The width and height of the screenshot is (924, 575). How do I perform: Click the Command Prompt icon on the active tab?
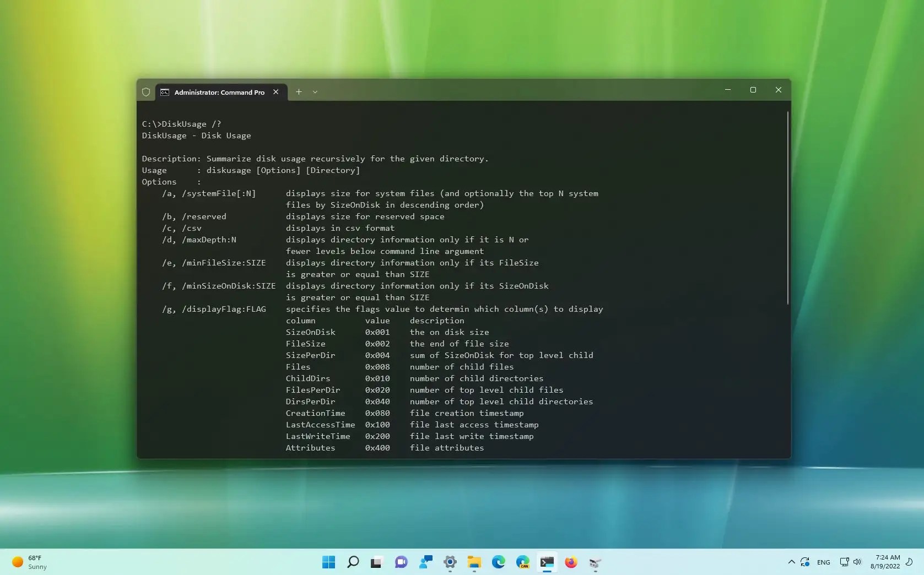coord(165,93)
